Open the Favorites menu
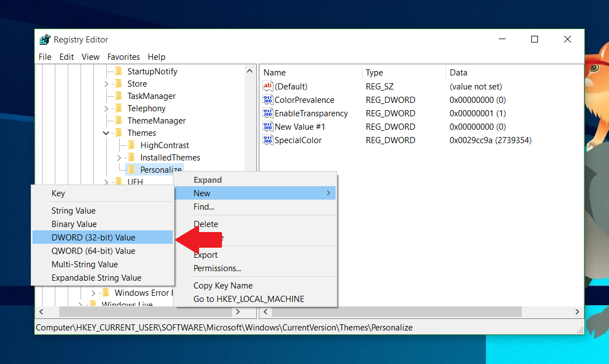The width and height of the screenshot is (609, 364). [124, 56]
